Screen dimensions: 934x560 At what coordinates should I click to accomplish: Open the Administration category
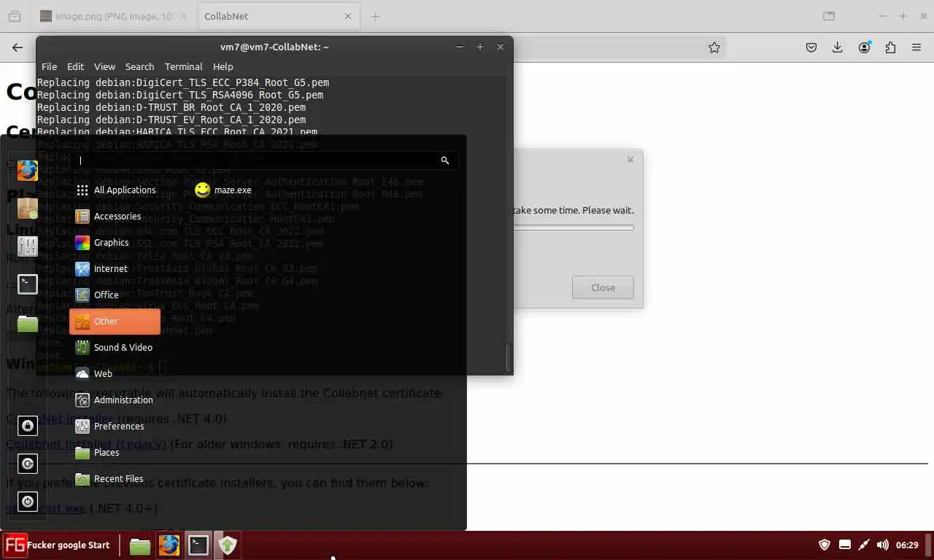(x=115, y=400)
